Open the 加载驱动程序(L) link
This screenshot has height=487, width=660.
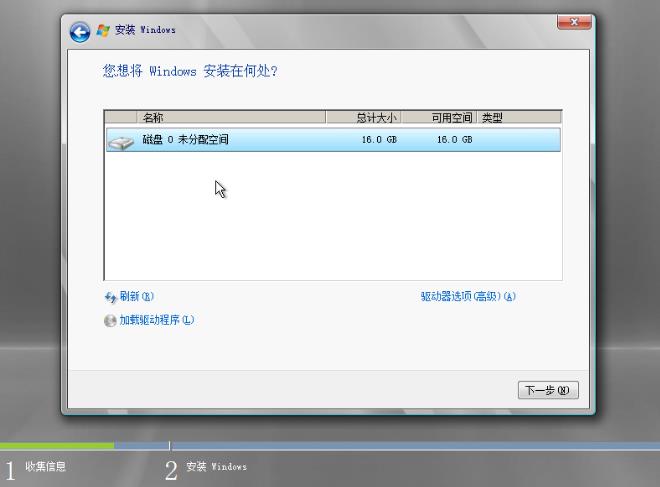point(156,321)
